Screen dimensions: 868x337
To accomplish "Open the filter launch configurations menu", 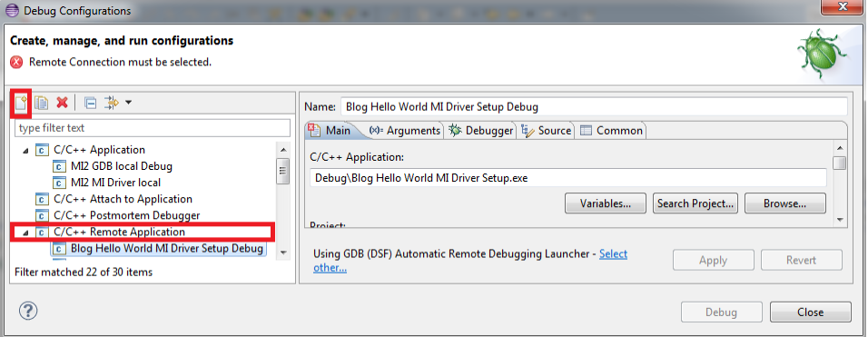I will [128, 103].
